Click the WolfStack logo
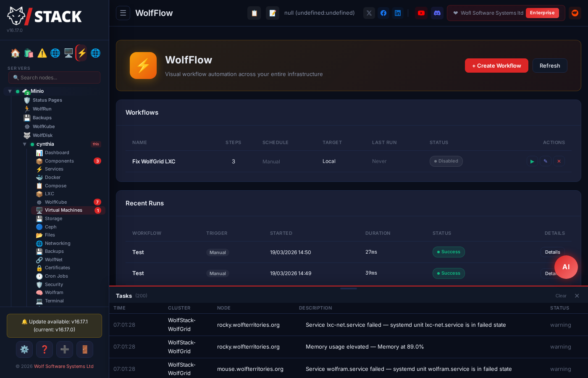588x378 pixels. point(45,16)
